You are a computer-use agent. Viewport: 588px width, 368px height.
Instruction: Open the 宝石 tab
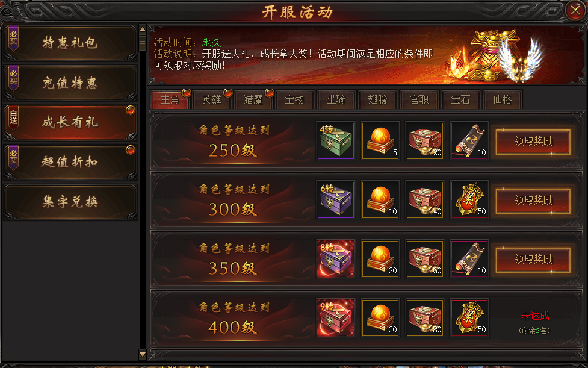pos(460,100)
